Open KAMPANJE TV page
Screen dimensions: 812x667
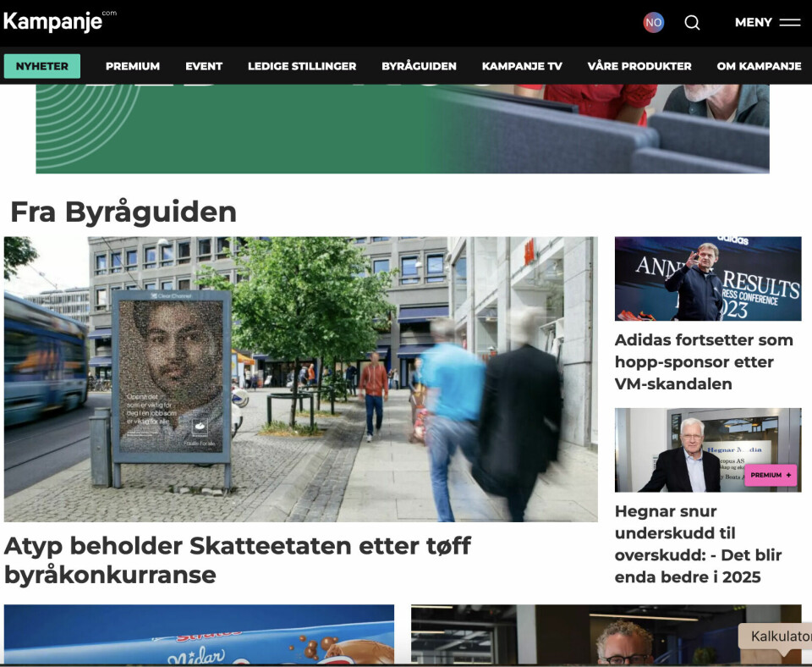(522, 66)
